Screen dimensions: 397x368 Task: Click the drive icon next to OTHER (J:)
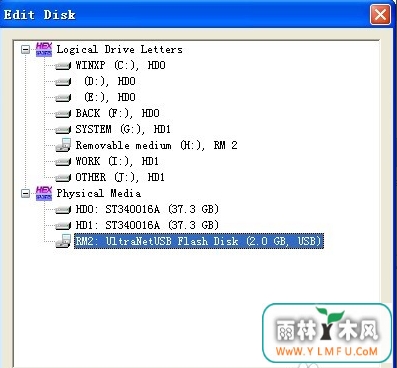[63, 178]
